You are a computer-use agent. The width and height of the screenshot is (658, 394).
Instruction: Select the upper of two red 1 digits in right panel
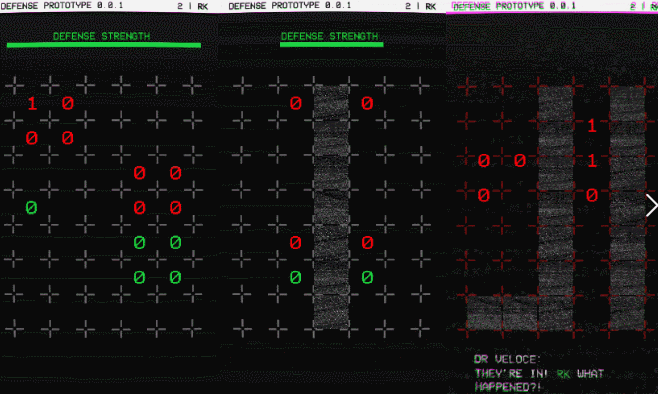tap(592, 125)
